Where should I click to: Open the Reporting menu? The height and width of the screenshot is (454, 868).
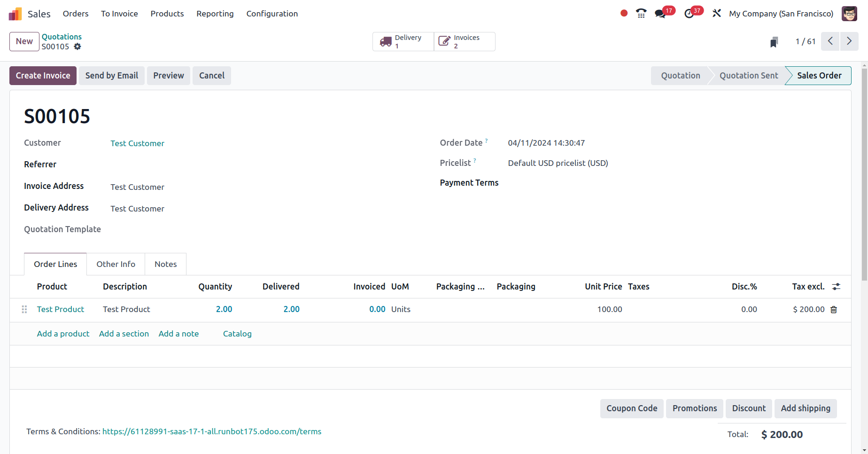click(215, 14)
